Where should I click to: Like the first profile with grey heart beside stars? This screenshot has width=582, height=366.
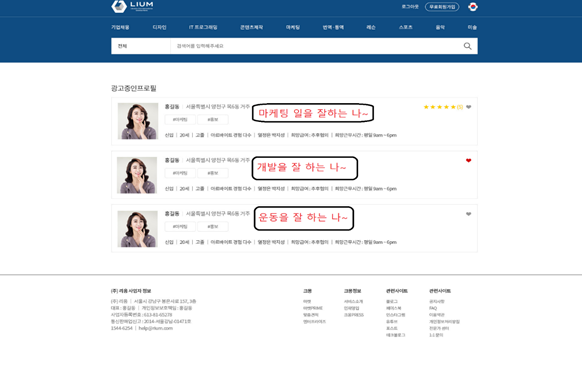[x=468, y=107]
